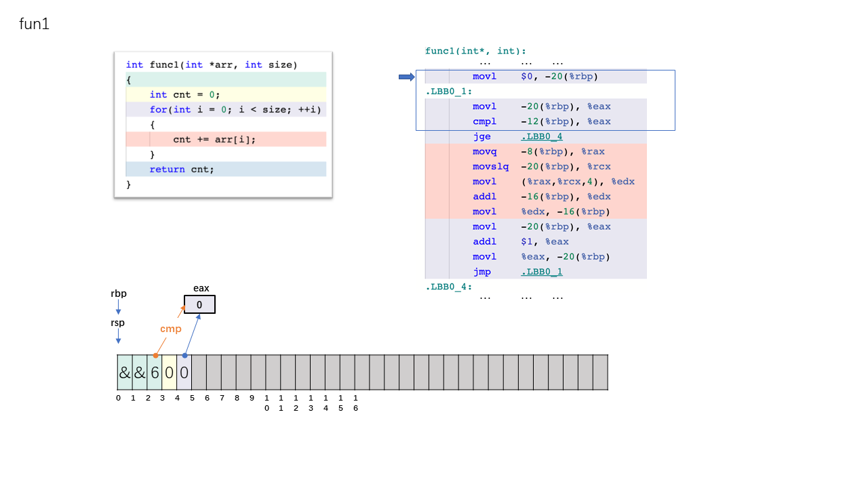Screen dimensions: 868x488
Task: Select the "movl $0, -20(%rbp)" instruction
Action: [536, 77]
